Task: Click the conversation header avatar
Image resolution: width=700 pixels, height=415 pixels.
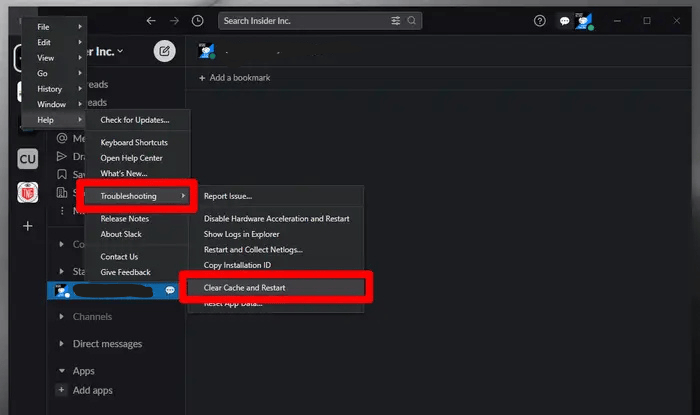Action: point(207,51)
